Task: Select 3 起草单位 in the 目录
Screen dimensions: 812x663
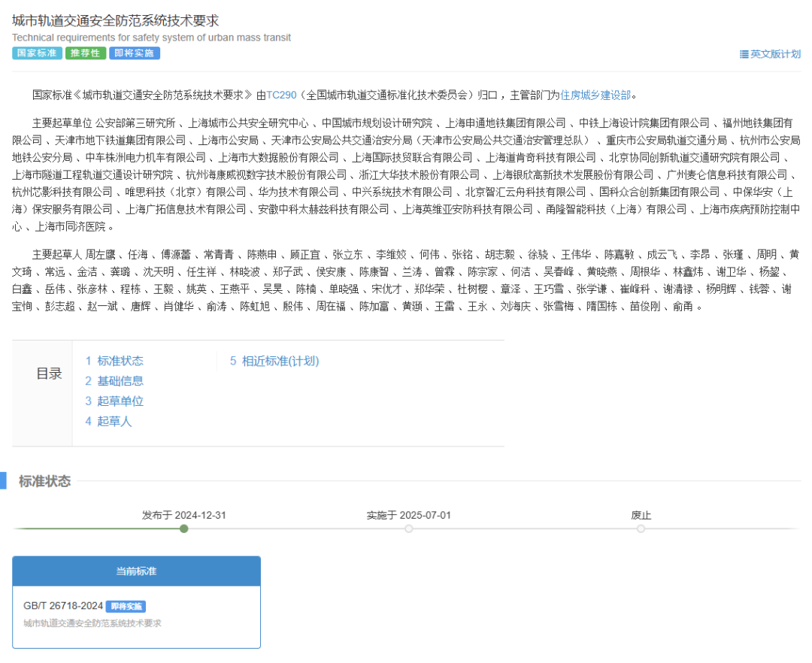Action: pyautogui.click(x=114, y=401)
